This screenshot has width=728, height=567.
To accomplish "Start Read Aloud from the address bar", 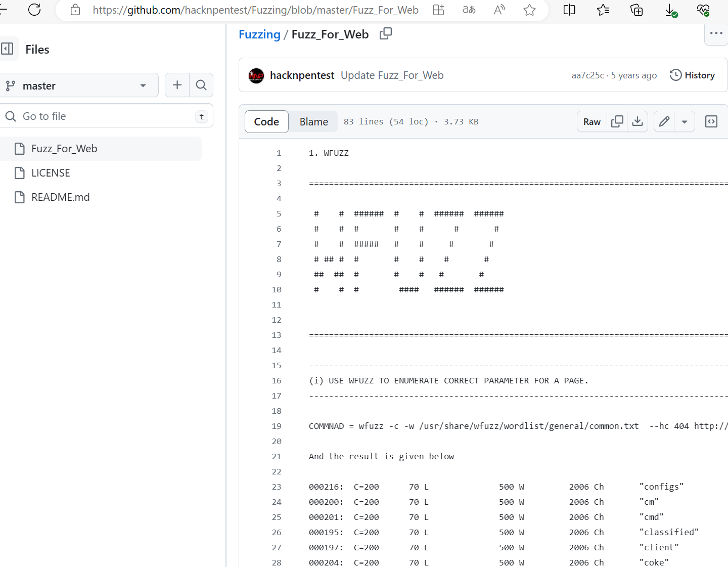I will point(499,10).
